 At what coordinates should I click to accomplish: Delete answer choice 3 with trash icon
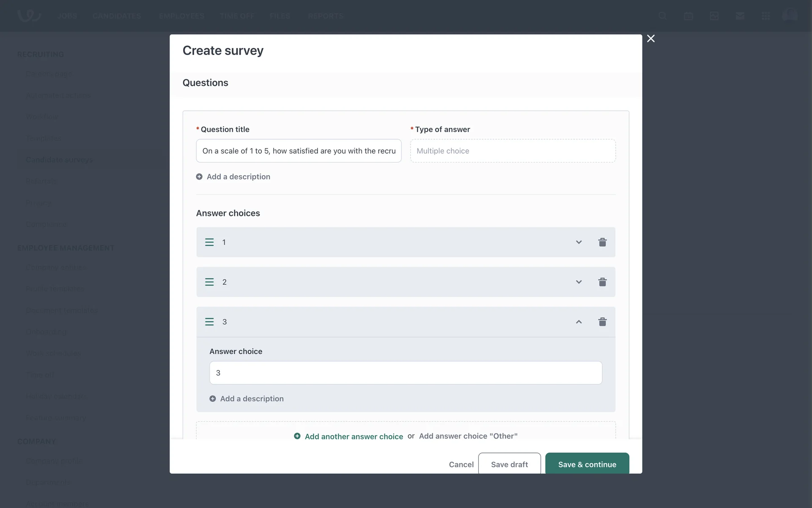[x=602, y=322]
